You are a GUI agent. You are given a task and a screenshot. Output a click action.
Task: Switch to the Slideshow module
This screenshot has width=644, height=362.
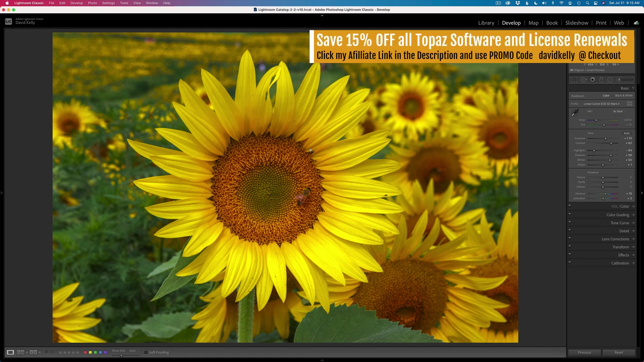577,23
